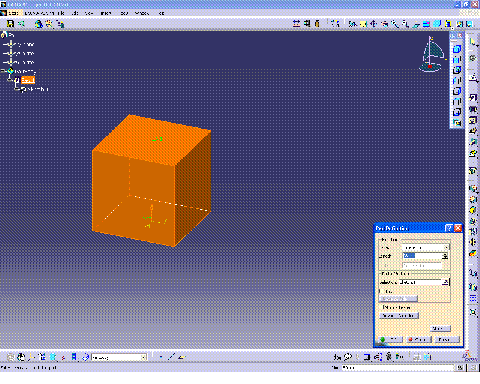This screenshot has width=480, height=384.
Task: Click the bottom icon in the floating views toolbar
Action: pyautogui.click(x=457, y=123)
